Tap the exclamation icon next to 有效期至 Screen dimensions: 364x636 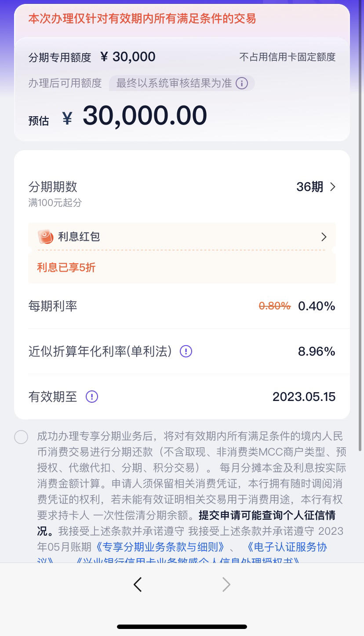92,397
